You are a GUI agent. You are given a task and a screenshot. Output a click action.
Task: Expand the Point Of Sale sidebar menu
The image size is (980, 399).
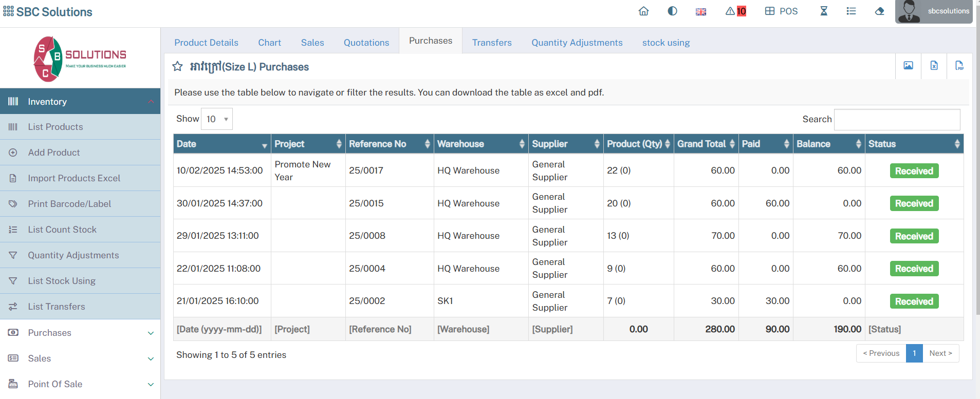(80, 384)
